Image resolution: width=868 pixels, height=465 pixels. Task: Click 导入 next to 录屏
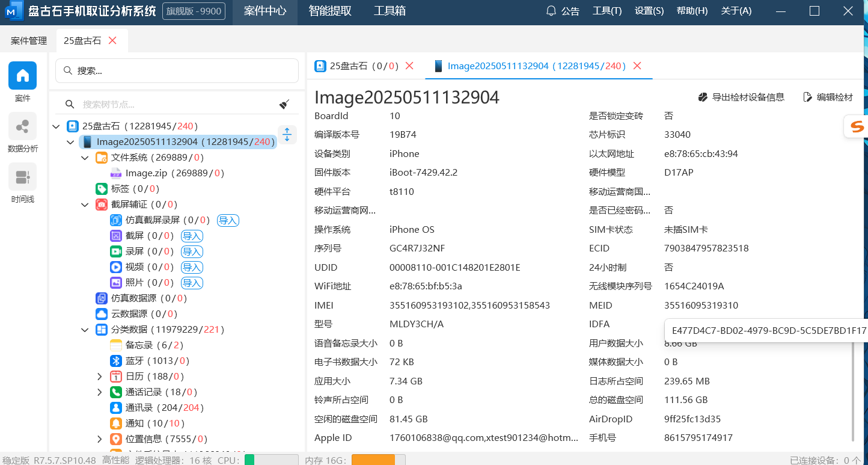coord(192,251)
